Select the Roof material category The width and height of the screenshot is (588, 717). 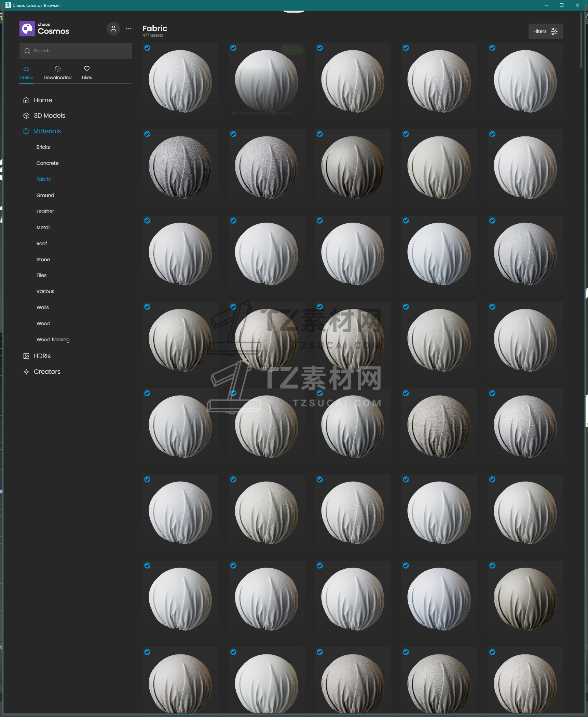point(42,243)
